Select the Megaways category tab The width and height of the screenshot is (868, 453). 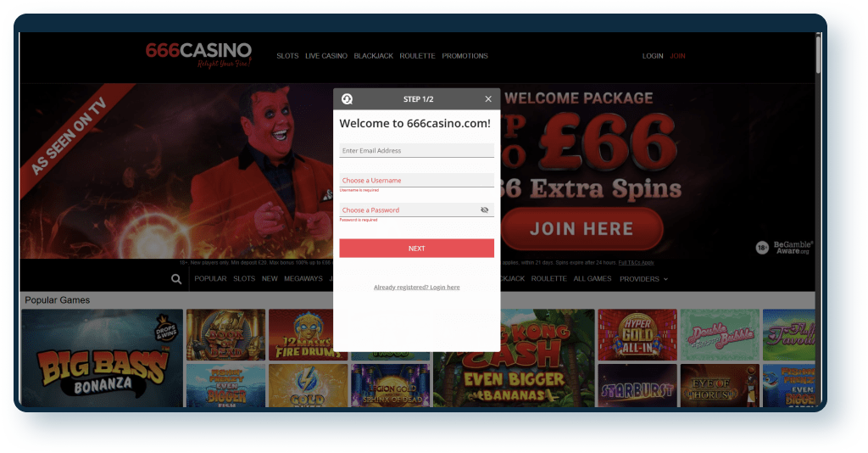click(x=303, y=278)
